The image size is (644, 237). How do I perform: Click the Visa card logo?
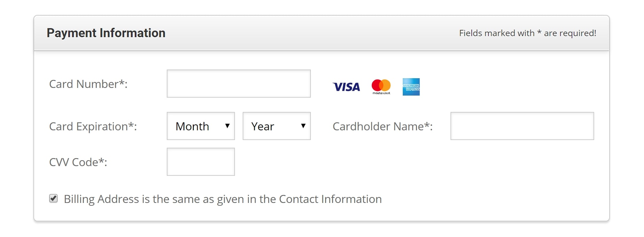(x=346, y=87)
